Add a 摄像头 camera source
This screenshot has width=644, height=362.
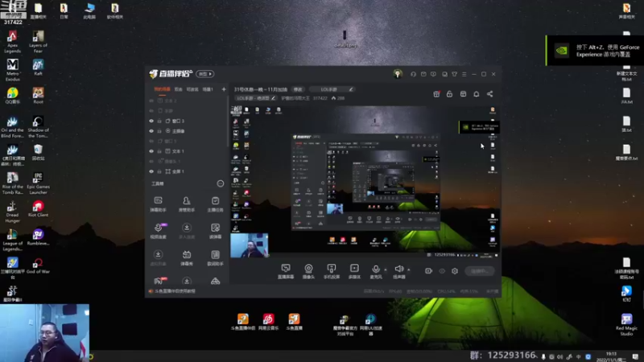point(308,271)
